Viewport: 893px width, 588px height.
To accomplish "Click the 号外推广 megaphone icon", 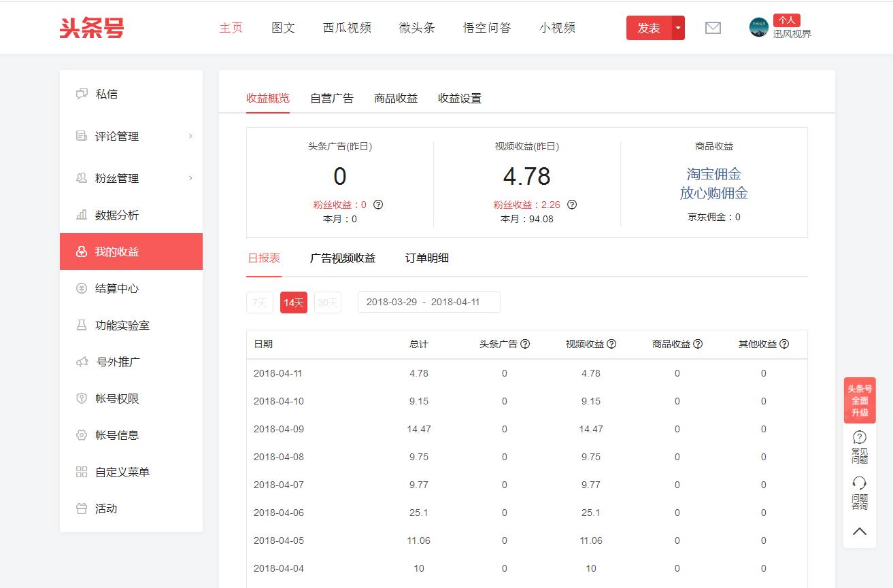I will pos(82,362).
